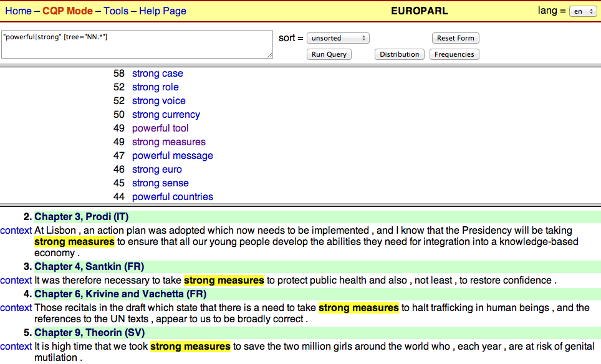The width and height of the screenshot is (601, 364).
Task: Open context for Krivine and Vachetta result
Action: pyautogui.click(x=16, y=308)
